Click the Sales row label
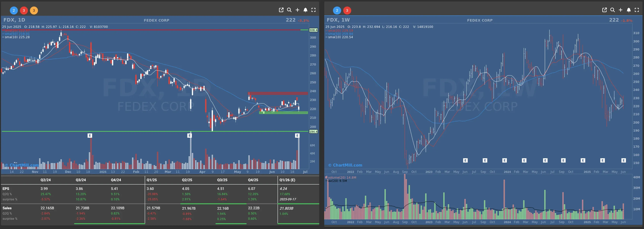 tap(7, 208)
